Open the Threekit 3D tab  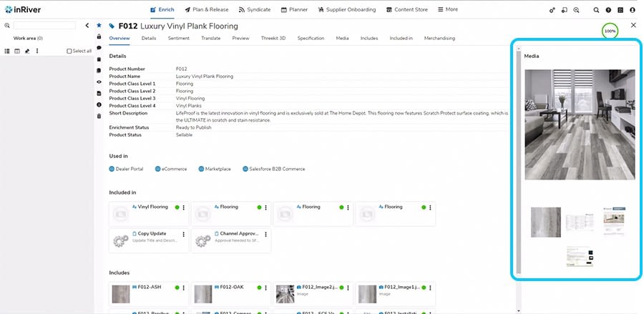[x=273, y=38]
